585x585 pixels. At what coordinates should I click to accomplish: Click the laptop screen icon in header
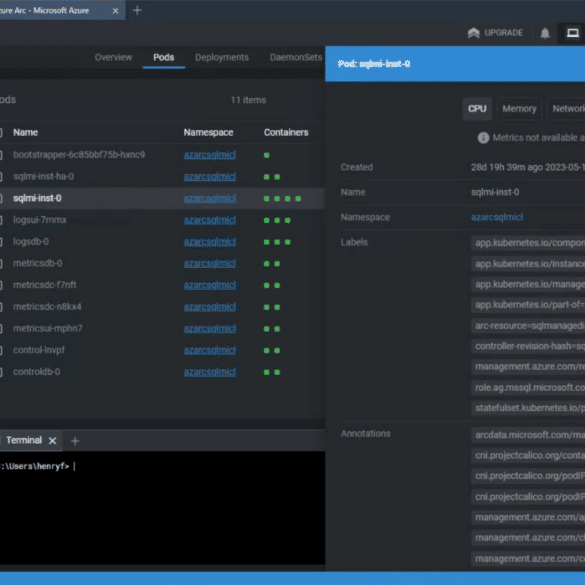573,33
